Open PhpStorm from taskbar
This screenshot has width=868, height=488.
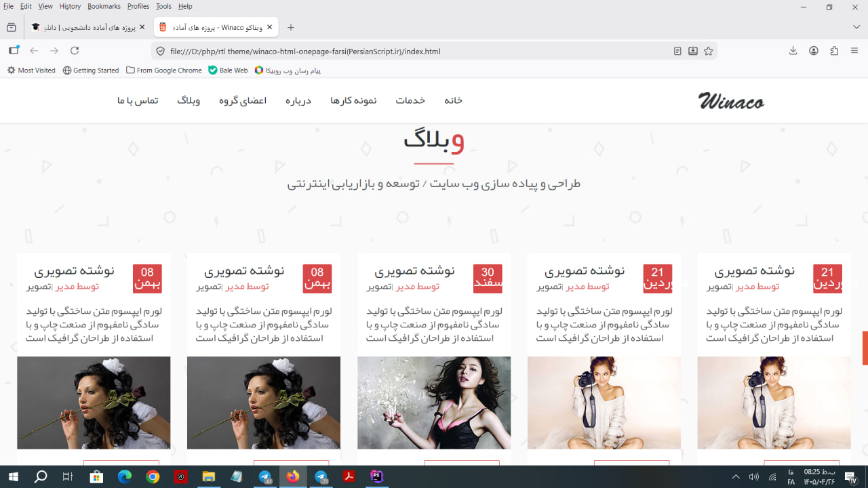pos(377,477)
